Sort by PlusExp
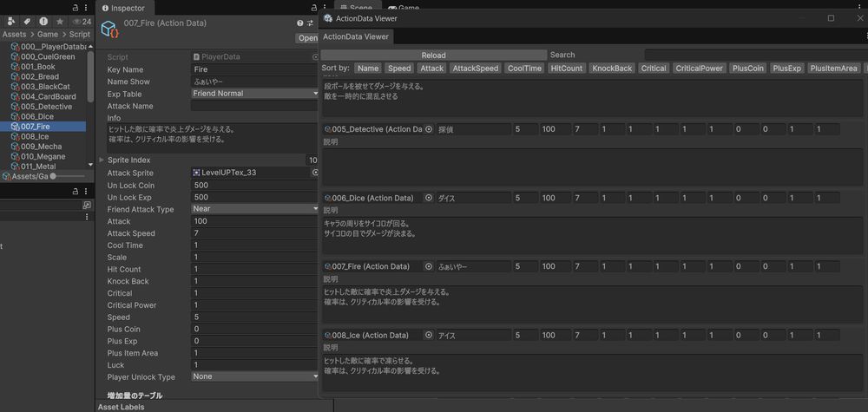The width and height of the screenshot is (868, 412). [x=787, y=68]
